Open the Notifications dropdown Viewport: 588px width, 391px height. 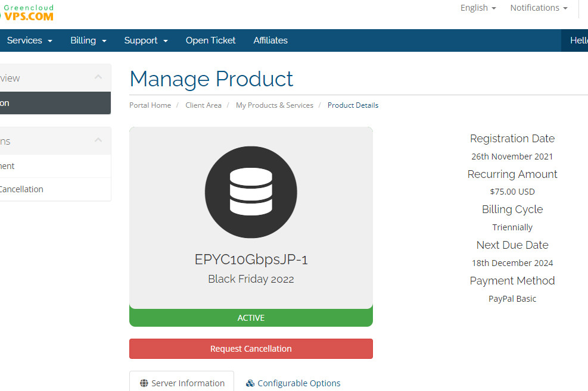pyautogui.click(x=539, y=8)
